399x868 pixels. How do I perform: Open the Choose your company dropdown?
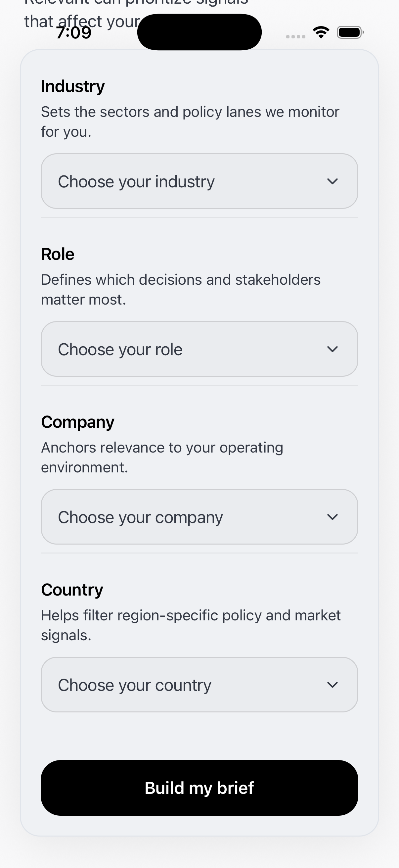click(199, 516)
